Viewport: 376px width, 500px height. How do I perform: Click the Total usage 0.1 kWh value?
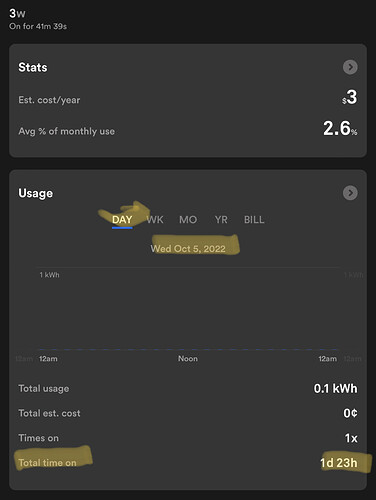coord(335,389)
